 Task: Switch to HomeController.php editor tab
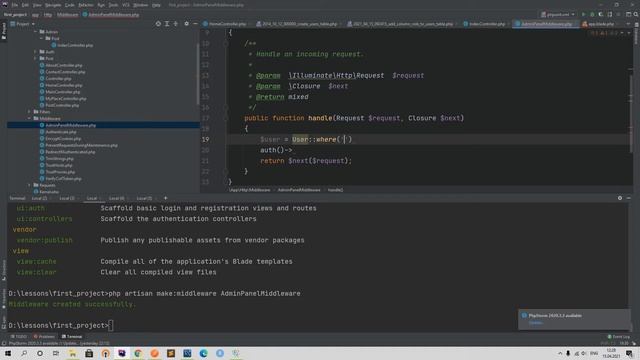click(x=224, y=24)
